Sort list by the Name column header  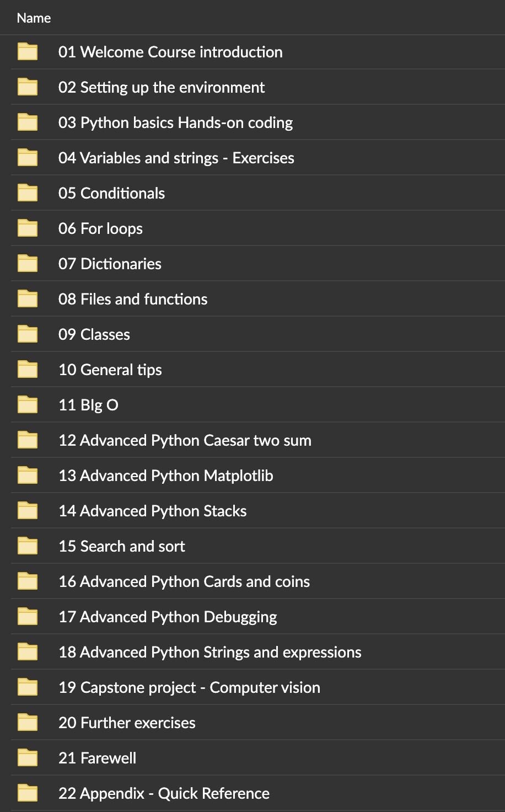tap(34, 18)
